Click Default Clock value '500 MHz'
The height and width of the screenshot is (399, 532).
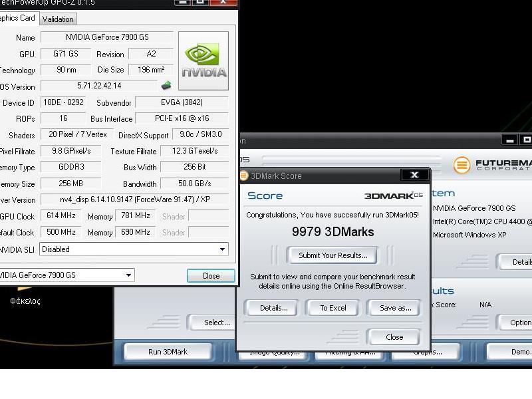61,231
